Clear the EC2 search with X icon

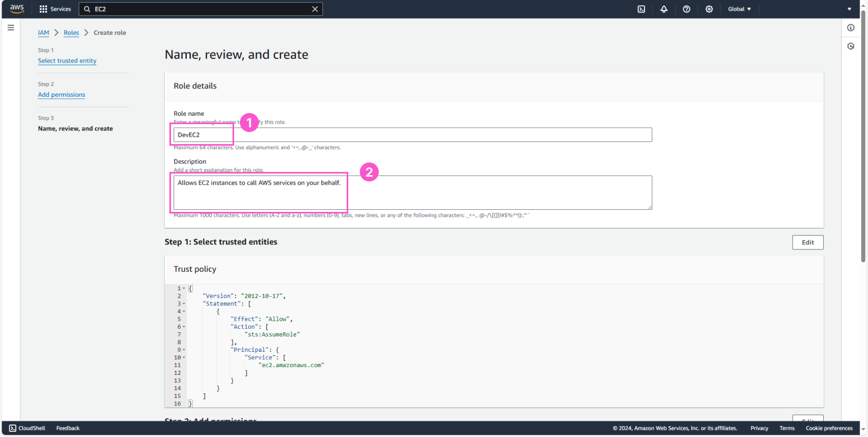[x=315, y=9]
